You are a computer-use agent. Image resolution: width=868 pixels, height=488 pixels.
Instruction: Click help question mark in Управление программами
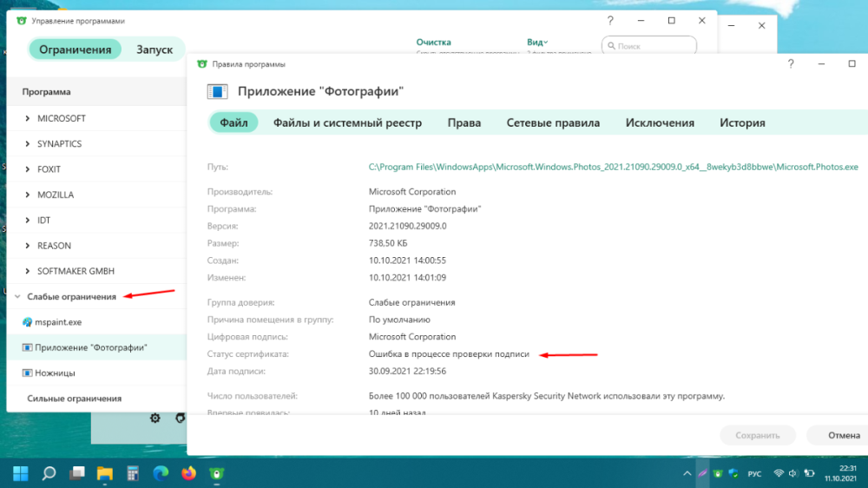pos(610,21)
